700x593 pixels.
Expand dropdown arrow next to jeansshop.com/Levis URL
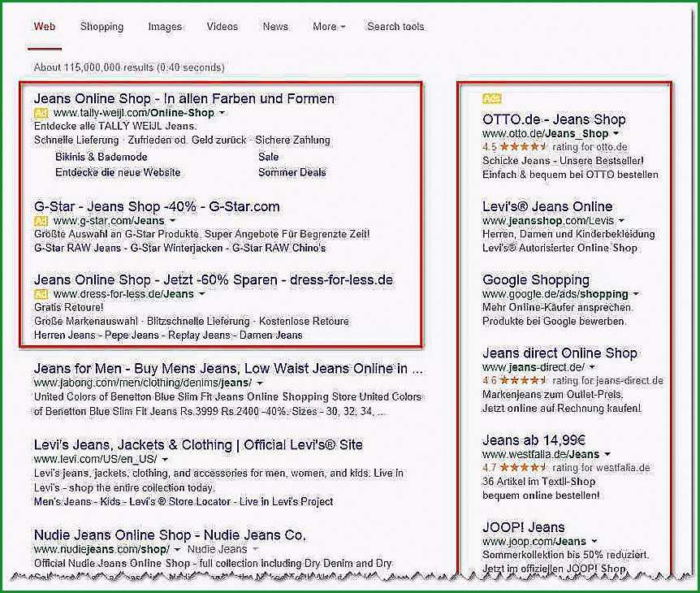click(x=621, y=221)
